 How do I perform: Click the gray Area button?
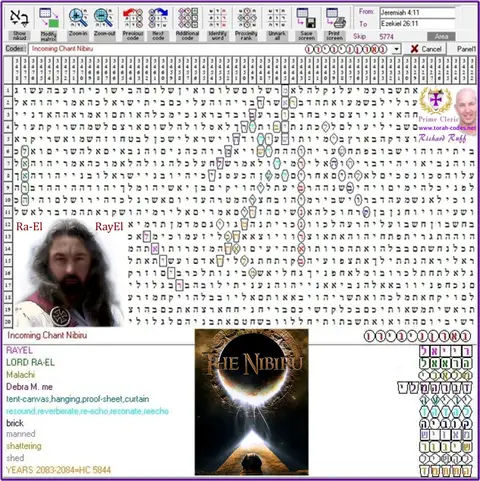tap(441, 37)
